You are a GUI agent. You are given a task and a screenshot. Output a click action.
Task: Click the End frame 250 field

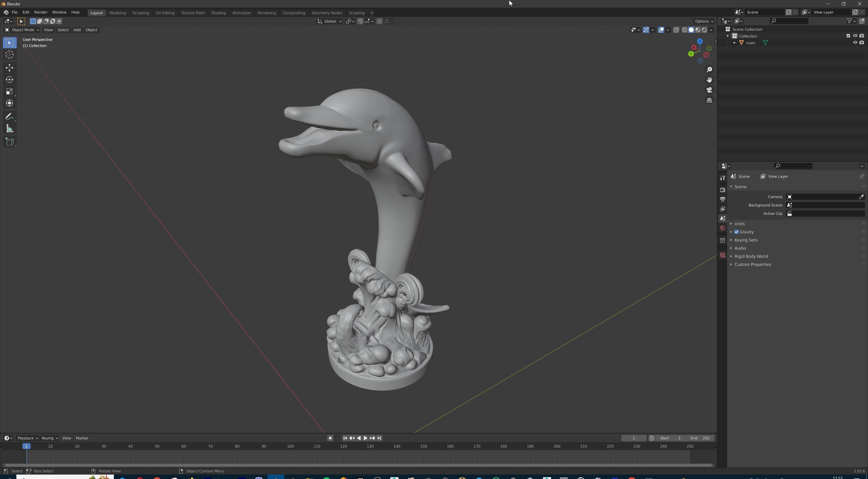click(x=700, y=438)
